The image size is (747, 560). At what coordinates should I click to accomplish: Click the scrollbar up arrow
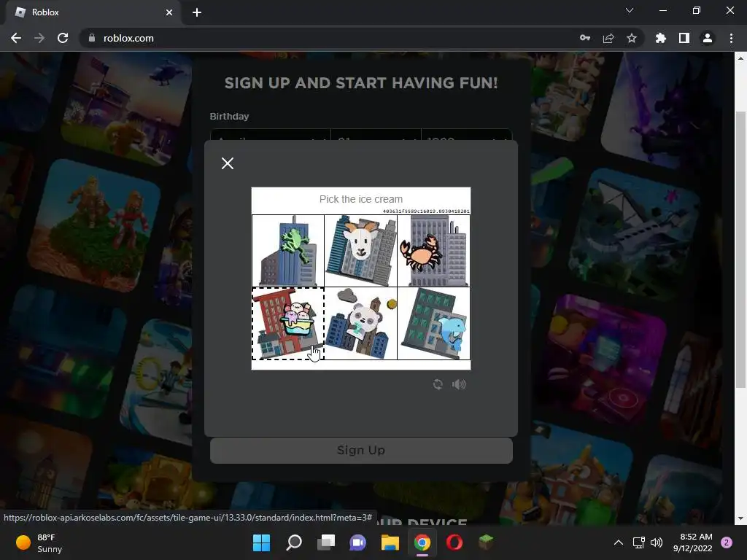coord(740,58)
